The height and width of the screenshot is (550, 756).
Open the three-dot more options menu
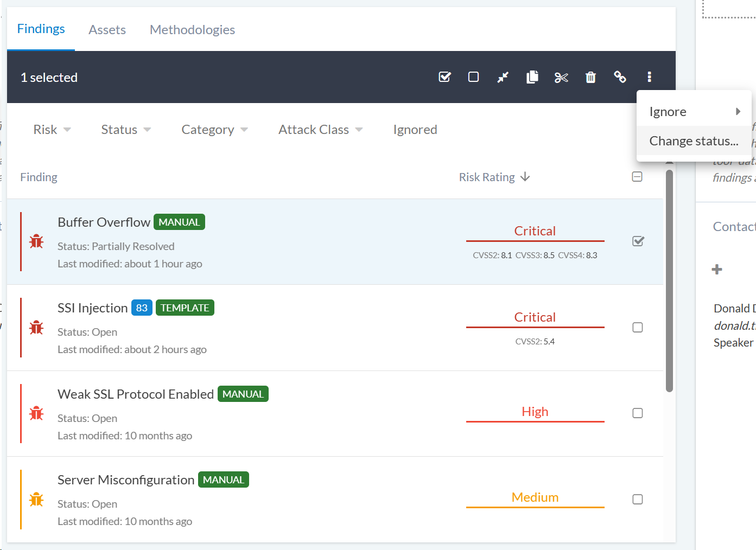(x=649, y=77)
